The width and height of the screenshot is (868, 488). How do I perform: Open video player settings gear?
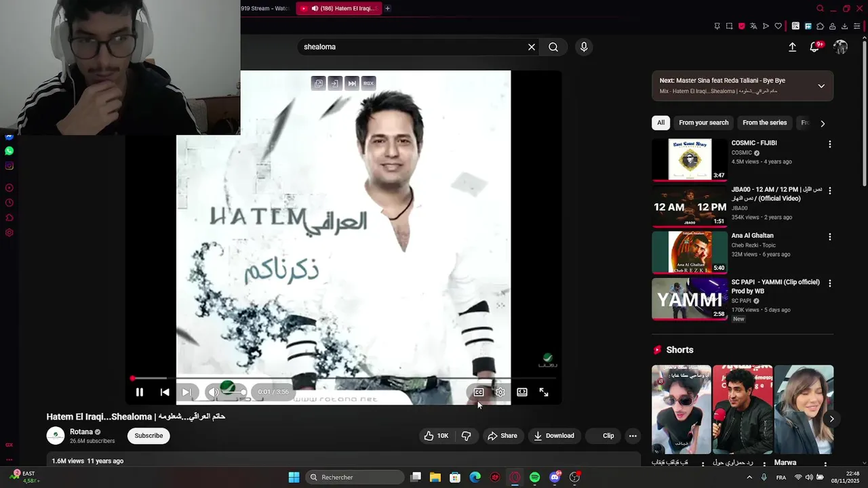click(500, 392)
